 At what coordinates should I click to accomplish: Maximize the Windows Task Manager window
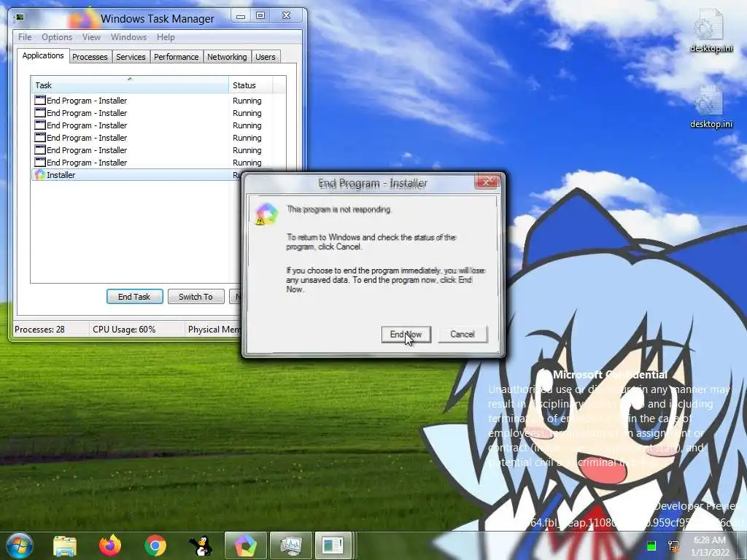click(260, 16)
